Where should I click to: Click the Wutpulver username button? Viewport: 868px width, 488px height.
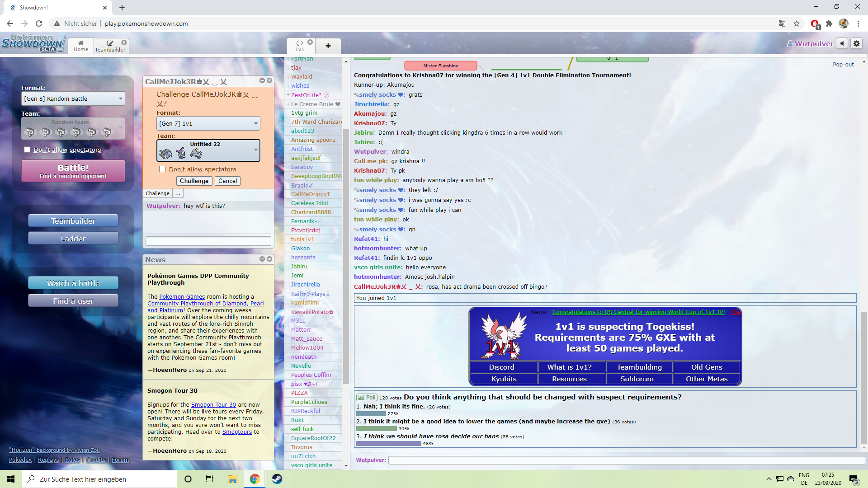pos(810,43)
